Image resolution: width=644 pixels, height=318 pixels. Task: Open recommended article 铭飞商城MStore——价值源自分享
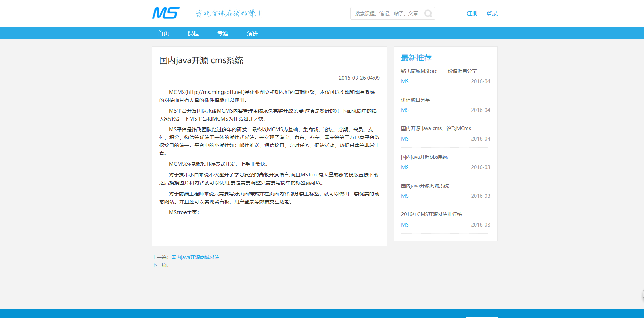pos(439,71)
